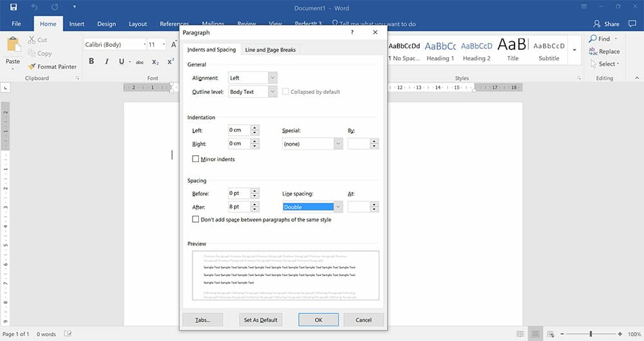The height and width of the screenshot is (341, 644).
Task: Click the Save icon in title bar
Action: 14,8
